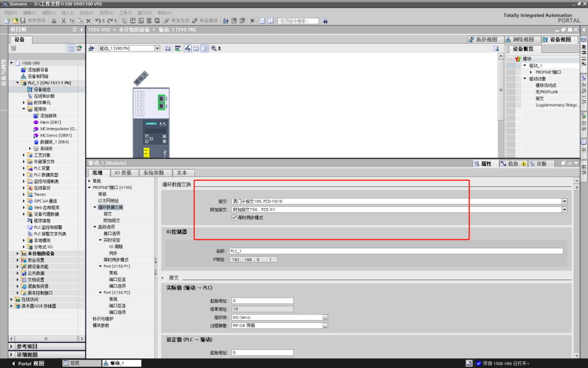Click the delete X icon in the toolbar
The width and height of the screenshot is (588, 368).
click(x=88, y=21)
